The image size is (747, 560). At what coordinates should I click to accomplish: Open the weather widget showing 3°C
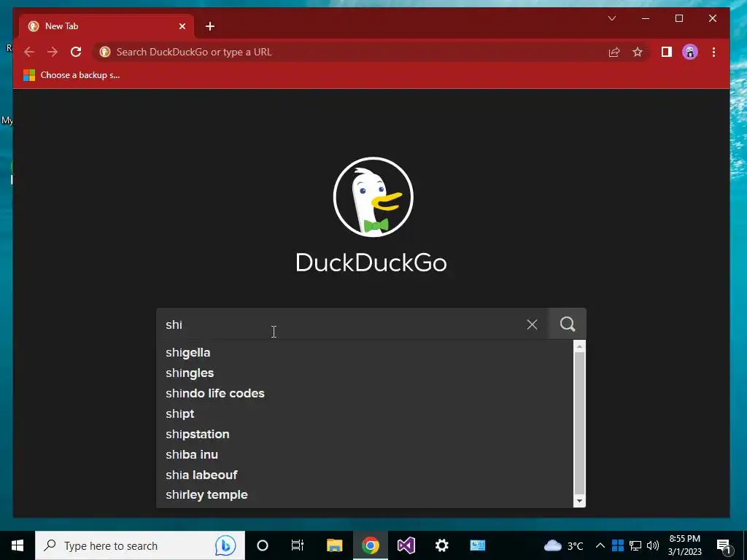[x=564, y=545]
